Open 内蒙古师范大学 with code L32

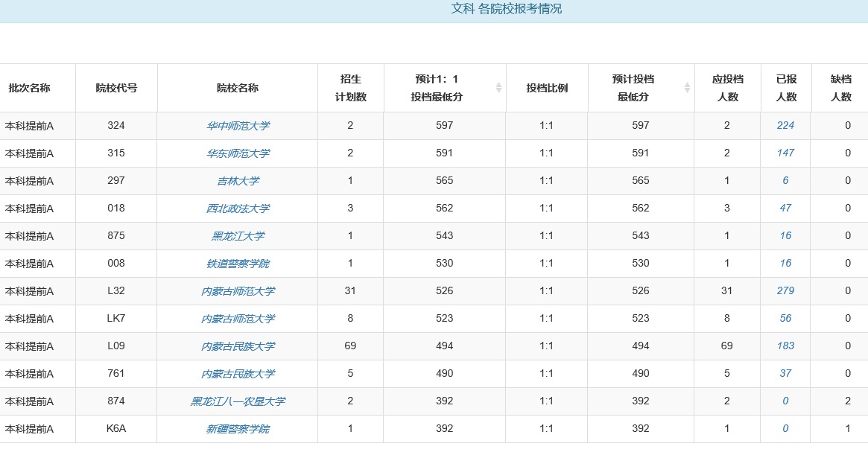click(238, 291)
